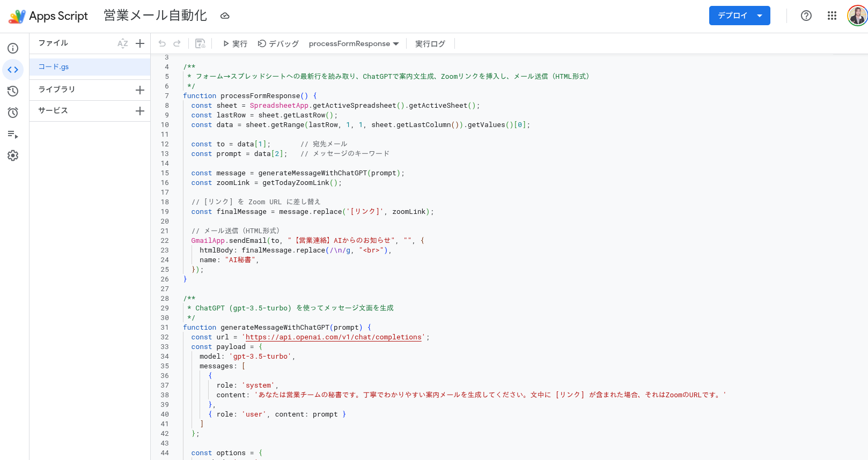Screen dimensions: 868x460
Task: Click the 'gpt-3.5-turbo' model string
Action: point(260,357)
